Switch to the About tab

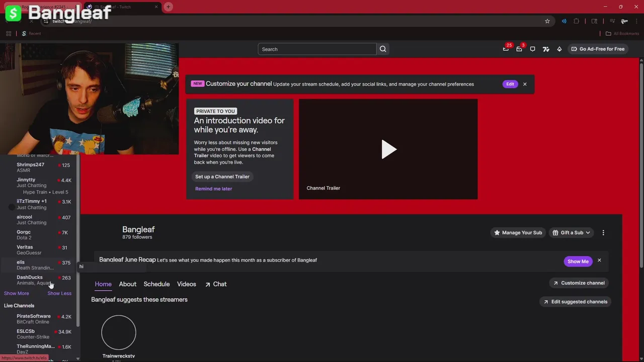click(x=128, y=284)
